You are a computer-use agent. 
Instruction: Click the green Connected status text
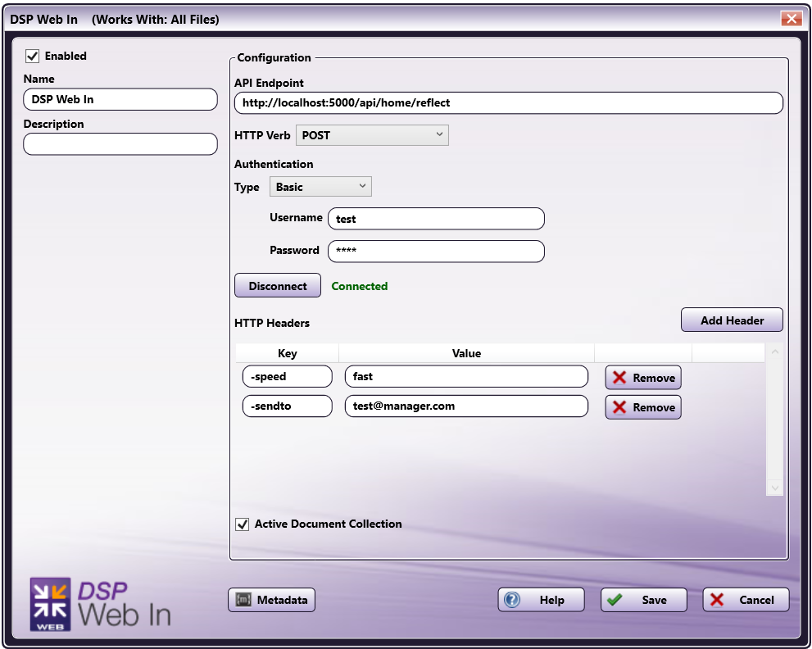(360, 286)
